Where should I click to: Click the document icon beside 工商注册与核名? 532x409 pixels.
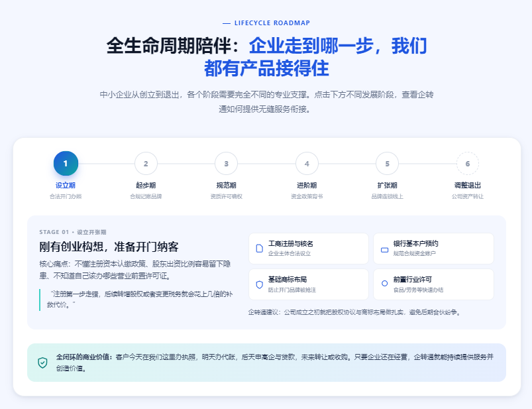(x=260, y=249)
